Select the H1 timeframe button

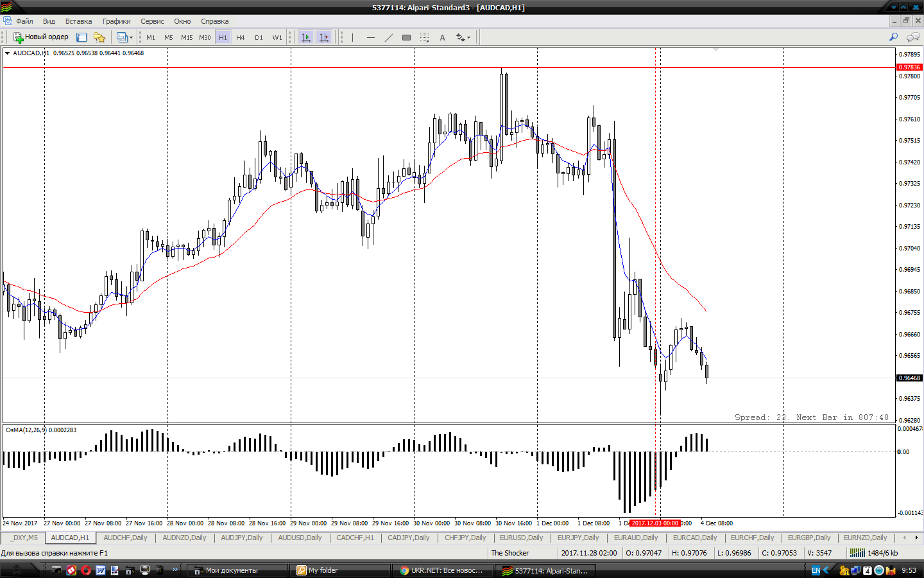pyautogui.click(x=223, y=37)
